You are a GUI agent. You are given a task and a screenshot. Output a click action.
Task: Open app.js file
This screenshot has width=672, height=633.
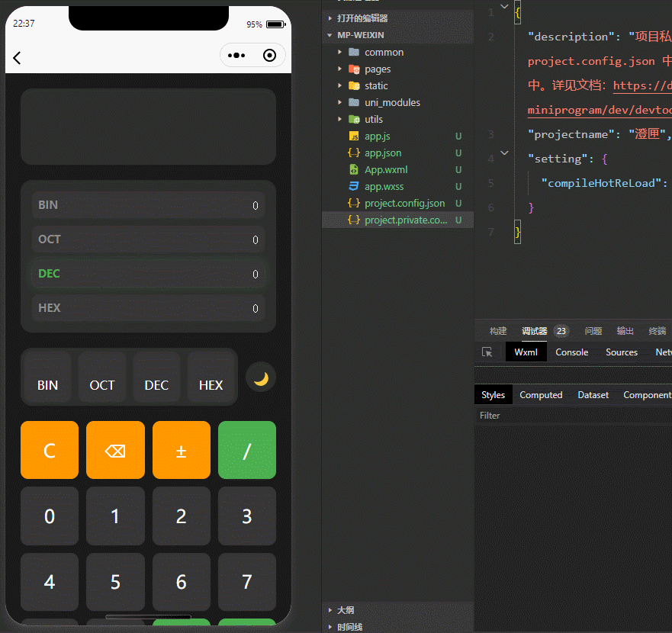(x=397, y=136)
